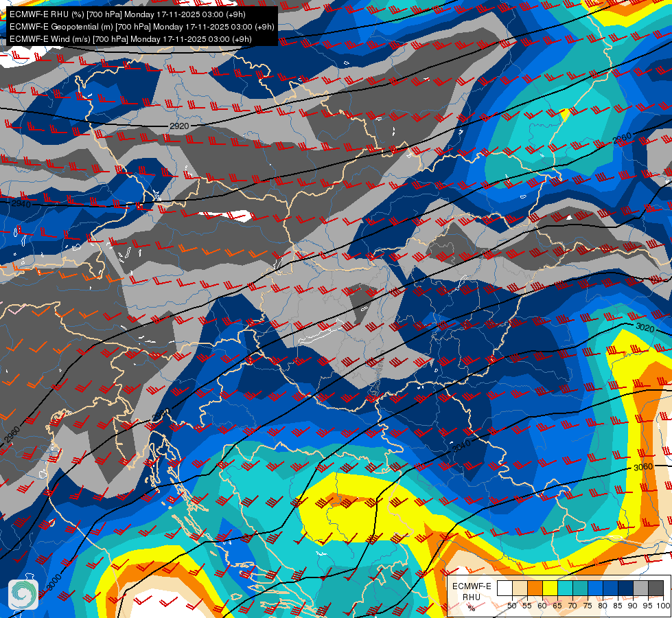Click the percent unit label in legend
Viewport: 672px width, 618px height.
point(472,608)
